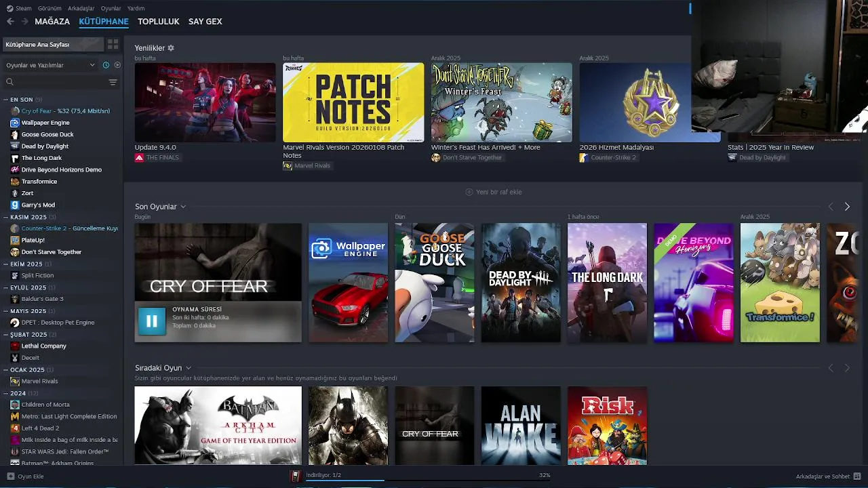Viewport: 868px width, 488px height.
Task: Click Don't Starve Together icon under news
Action: pos(435,157)
